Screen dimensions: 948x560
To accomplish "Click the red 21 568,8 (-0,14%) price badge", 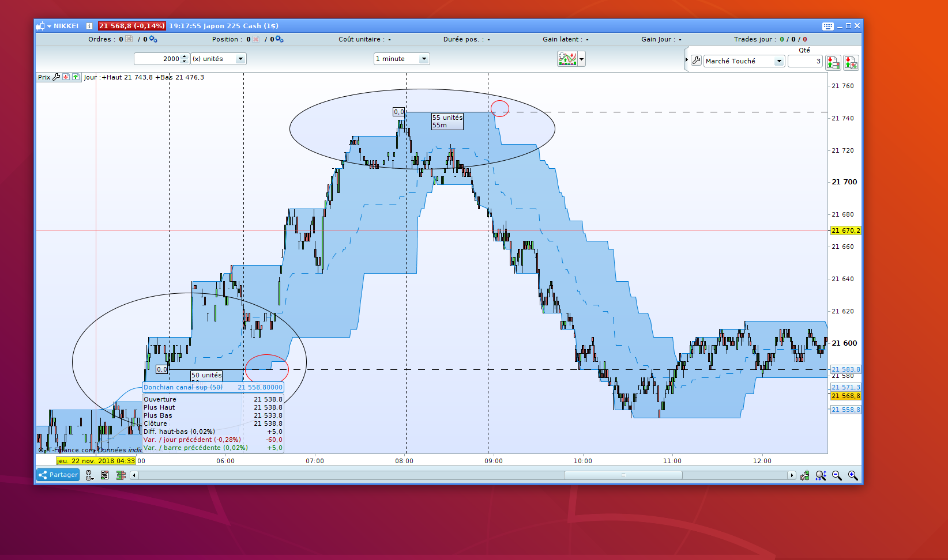I will pos(132,26).
